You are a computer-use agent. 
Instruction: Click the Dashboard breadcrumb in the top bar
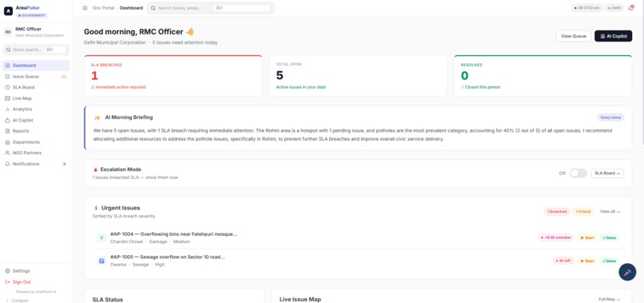[x=131, y=8]
